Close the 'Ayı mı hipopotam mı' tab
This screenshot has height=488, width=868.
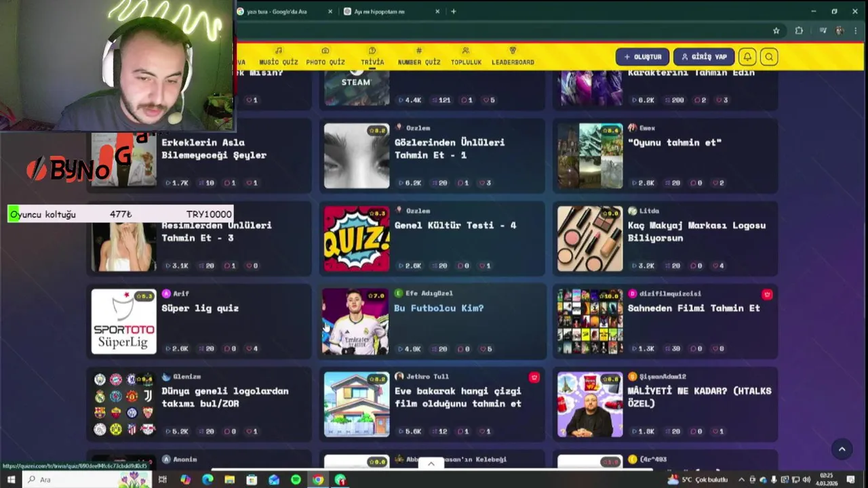pos(437,12)
